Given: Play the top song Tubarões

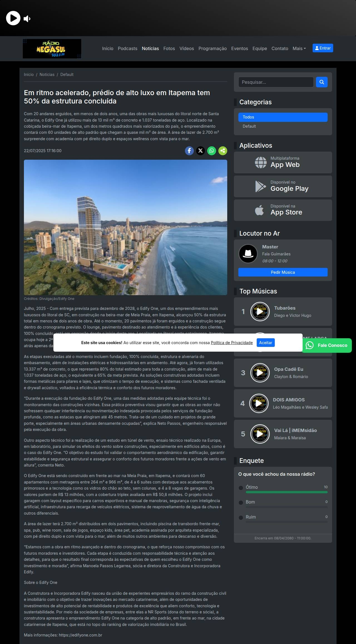Looking at the screenshot, I should (260, 312).
